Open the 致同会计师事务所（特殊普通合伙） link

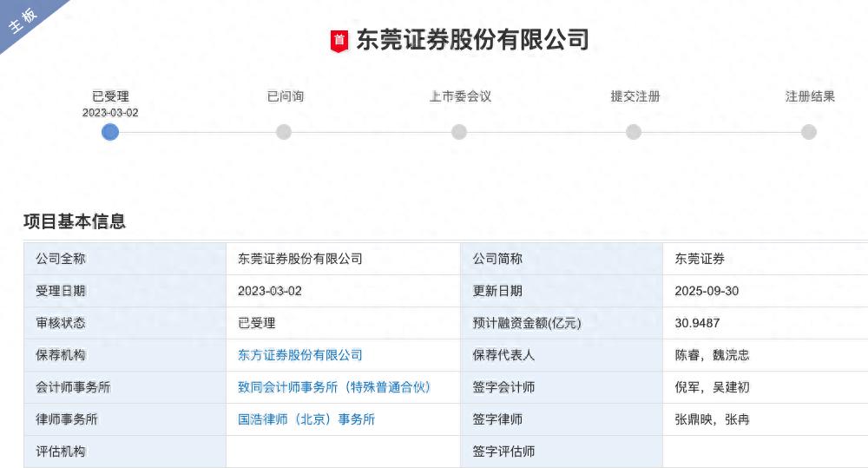[x=334, y=387]
